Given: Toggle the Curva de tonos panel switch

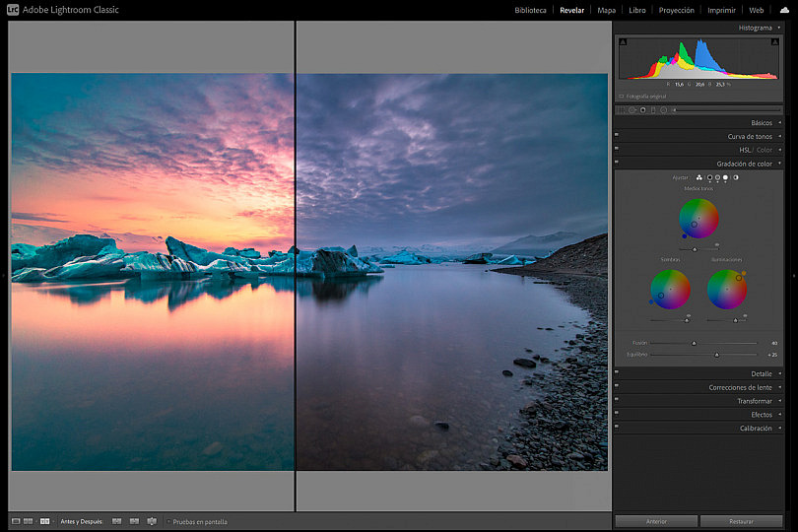Looking at the screenshot, I should [x=617, y=135].
